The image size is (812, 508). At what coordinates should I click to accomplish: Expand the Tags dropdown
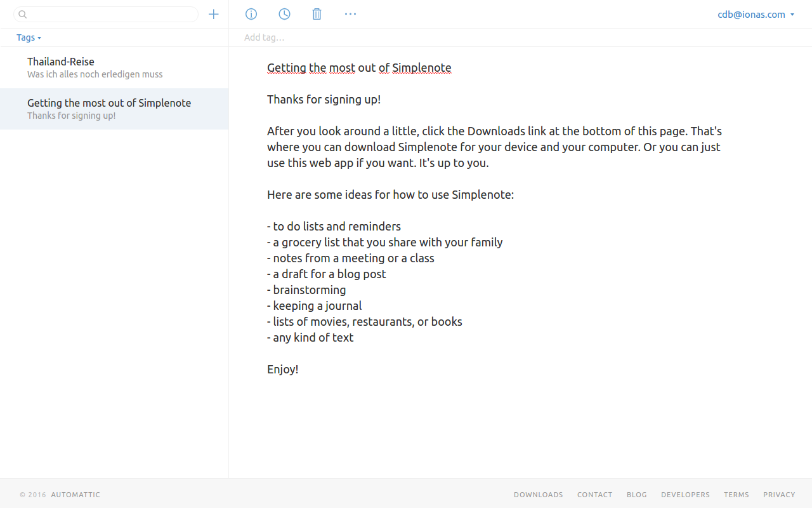click(x=29, y=37)
